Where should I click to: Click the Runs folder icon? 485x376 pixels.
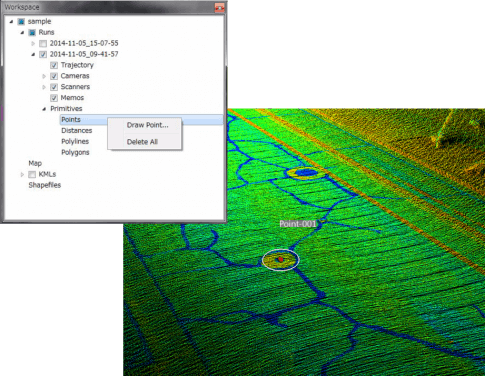[x=32, y=33]
